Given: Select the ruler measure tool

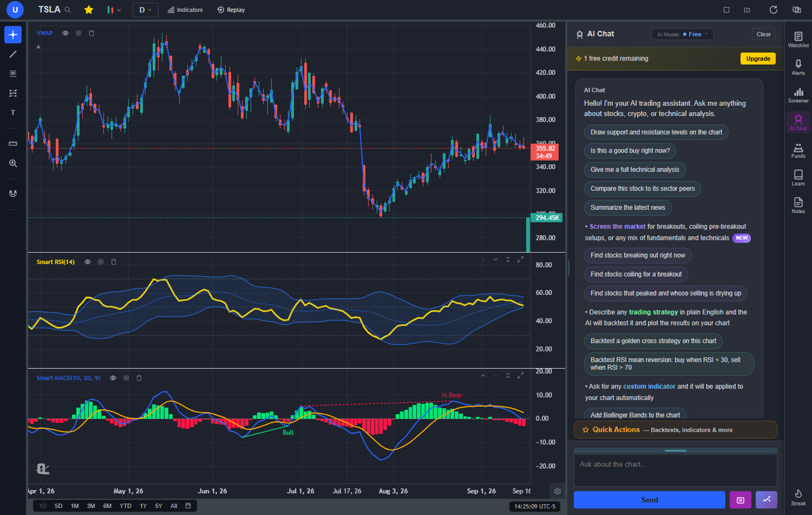Looking at the screenshot, I should [13, 143].
